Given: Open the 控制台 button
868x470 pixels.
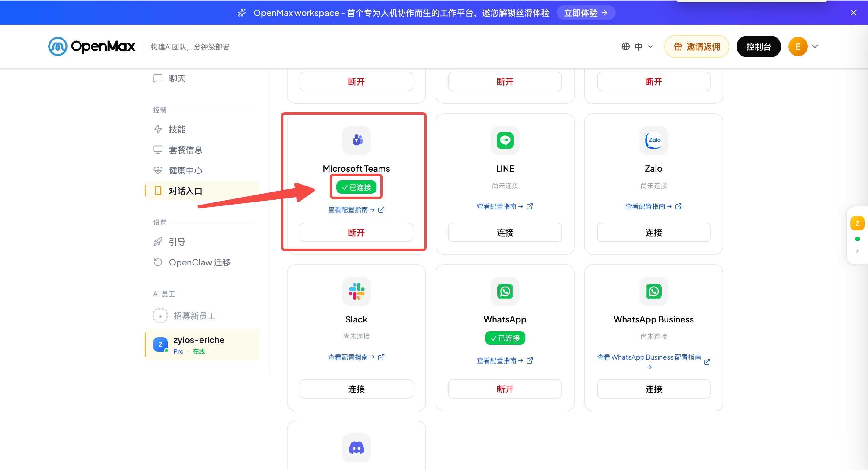Looking at the screenshot, I should [759, 46].
